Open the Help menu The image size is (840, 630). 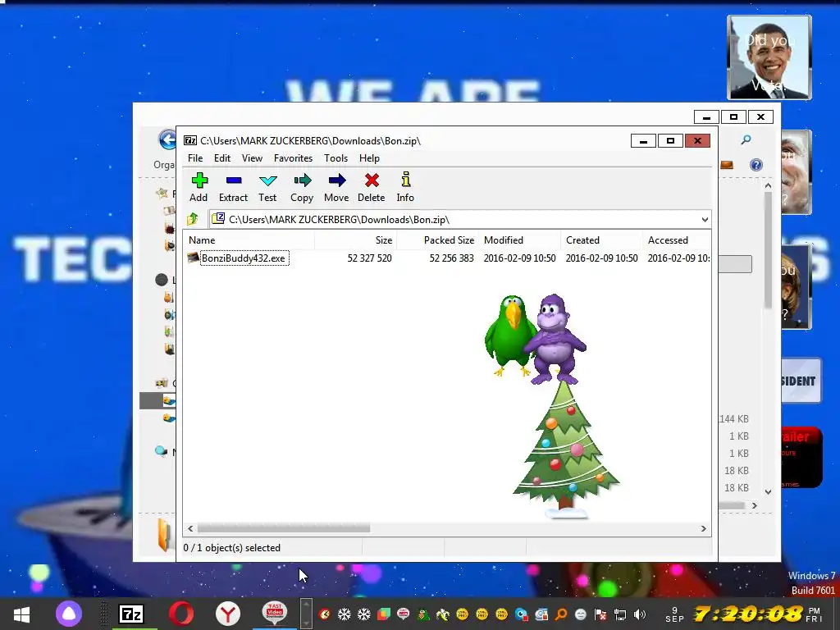coord(369,158)
